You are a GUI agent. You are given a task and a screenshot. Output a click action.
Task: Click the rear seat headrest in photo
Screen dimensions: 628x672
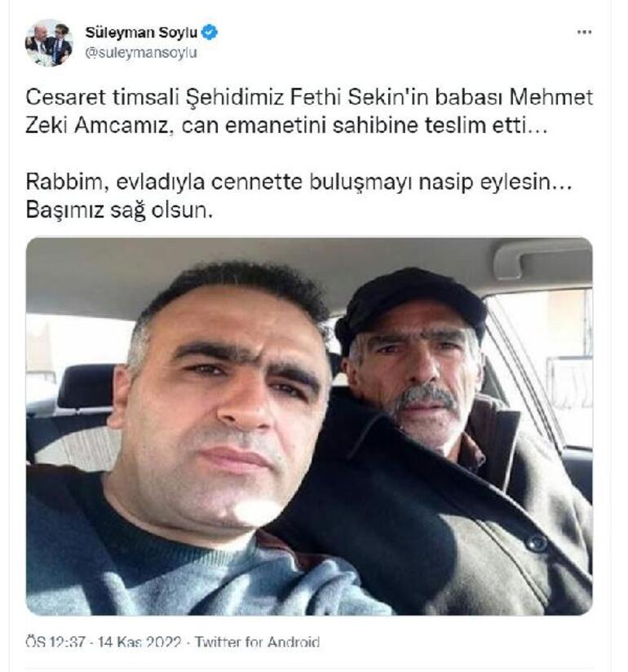pyautogui.click(x=84, y=386)
